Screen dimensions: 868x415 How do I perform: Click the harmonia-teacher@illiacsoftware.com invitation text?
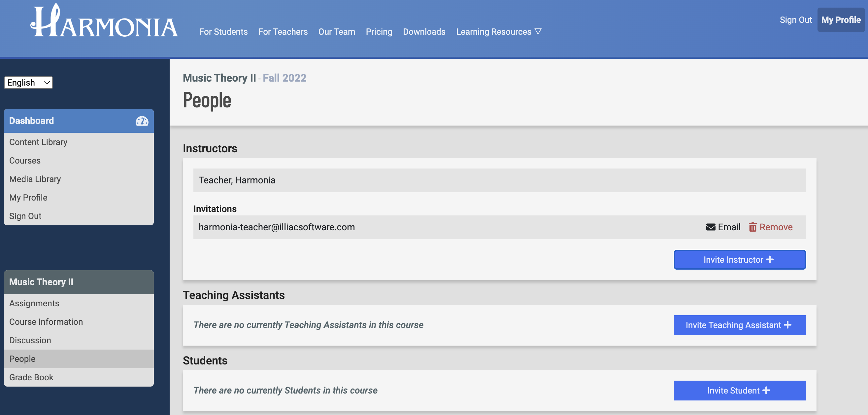click(x=277, y=227)
